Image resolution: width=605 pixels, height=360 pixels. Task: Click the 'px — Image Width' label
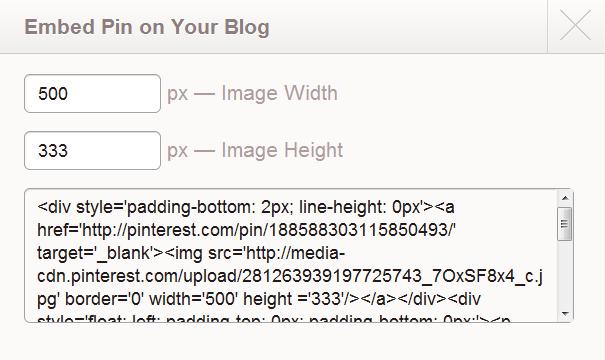(x=252, y=94)
